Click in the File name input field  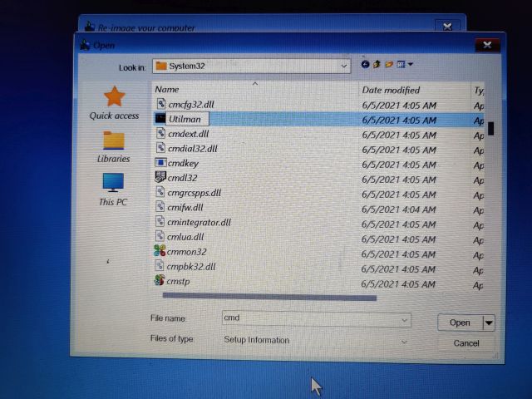tap(316, 319)
